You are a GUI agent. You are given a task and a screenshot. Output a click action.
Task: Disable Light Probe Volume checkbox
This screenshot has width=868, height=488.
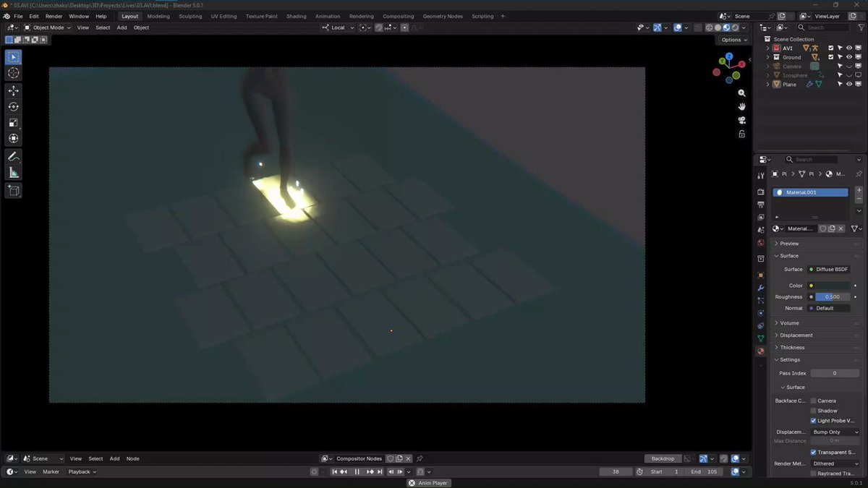pyautogui.click(x=814, y=421)
